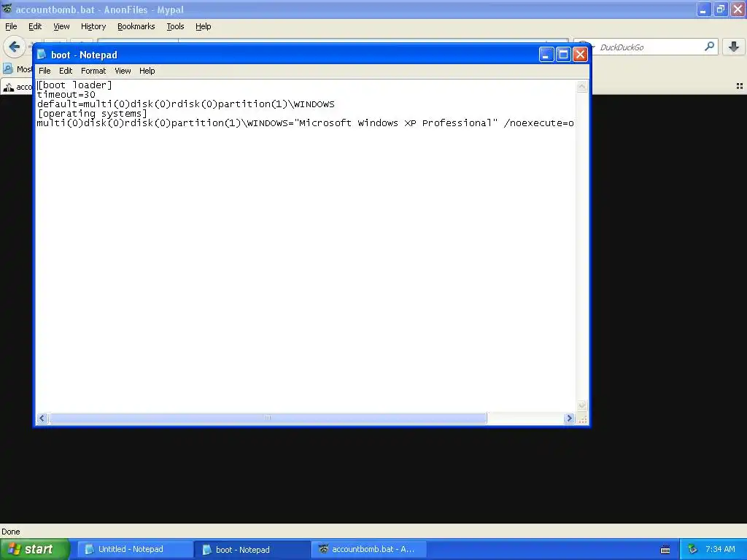Open Notepad View menu
Image resolution: width=747 pixels, height=560 pixels.
[x=123, y=71]
